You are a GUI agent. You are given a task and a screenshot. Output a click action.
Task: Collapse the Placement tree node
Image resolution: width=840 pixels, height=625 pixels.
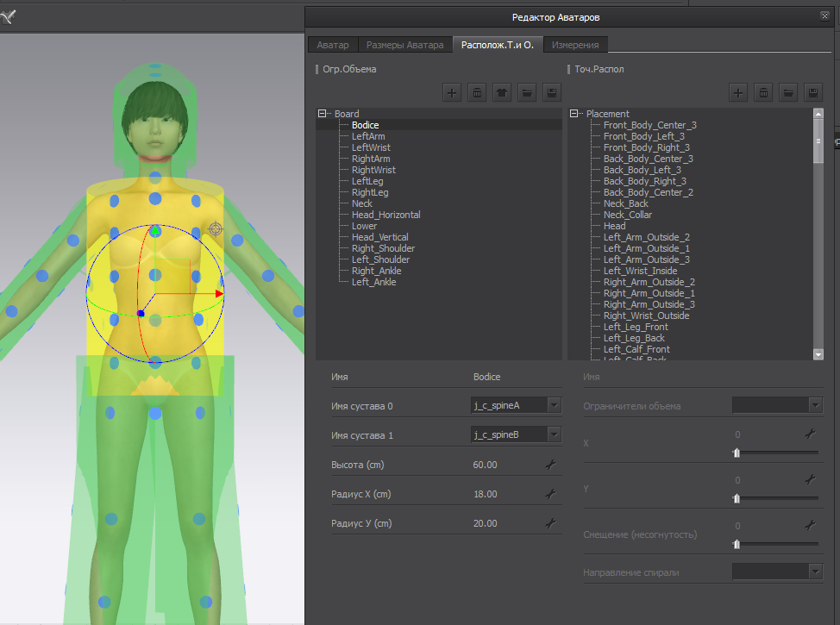(x=574, y=114)
